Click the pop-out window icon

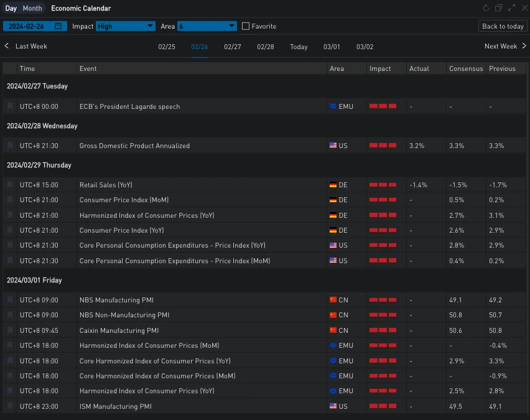(x=499, y=8)
